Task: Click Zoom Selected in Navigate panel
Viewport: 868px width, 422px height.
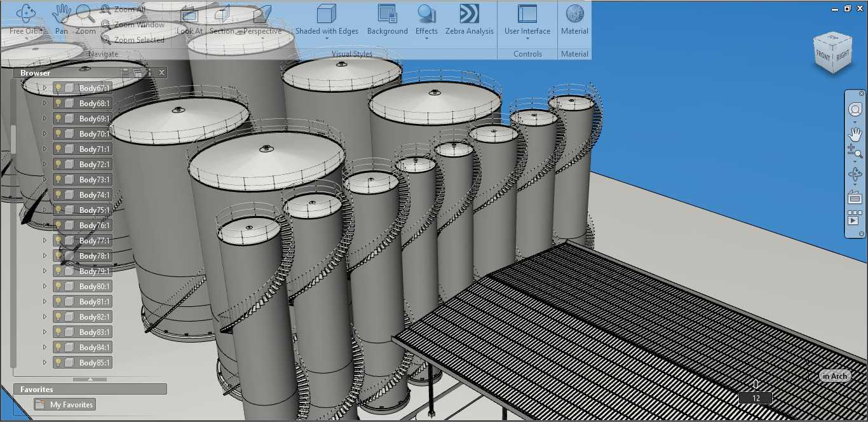Action: coord(132,39)
